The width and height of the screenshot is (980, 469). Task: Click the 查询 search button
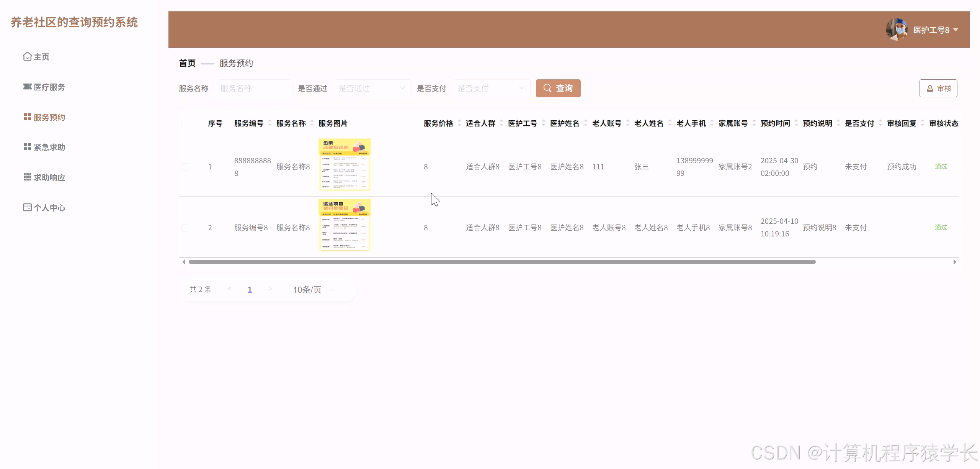point(558,89)
